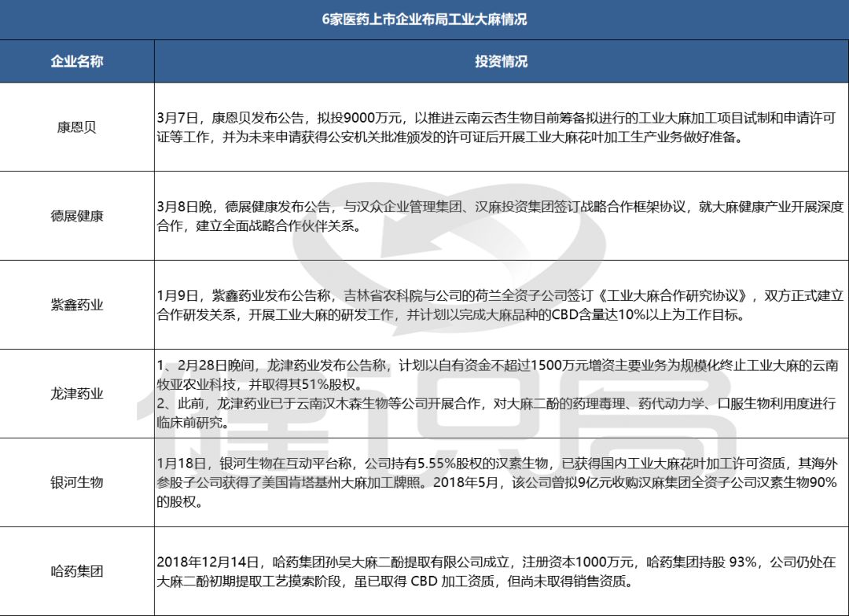Image resolution: width=849 pixels, height=616 pixels.
Task: Click the 德展健康 investment text beginning 3月8日晚
Action: pyautogui.click(x=500, y=216)
